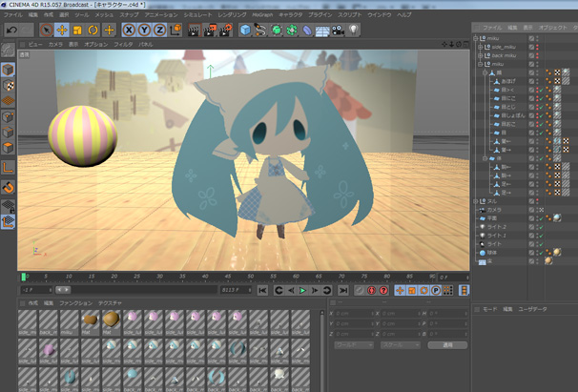Select カメラ object in Object Manager
Image resolution: width=578 pixels, height=392 pixels.
pos(494,210)
